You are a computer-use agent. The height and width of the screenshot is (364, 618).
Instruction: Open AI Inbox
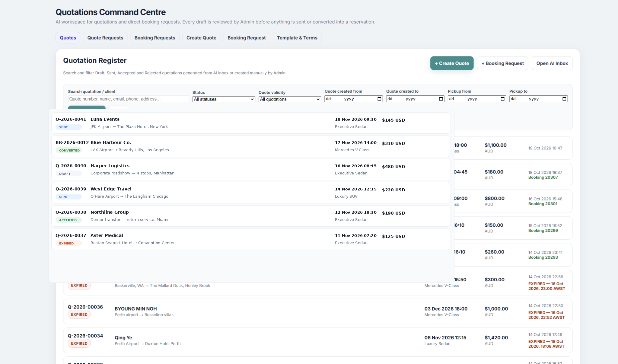click(552, 63)
